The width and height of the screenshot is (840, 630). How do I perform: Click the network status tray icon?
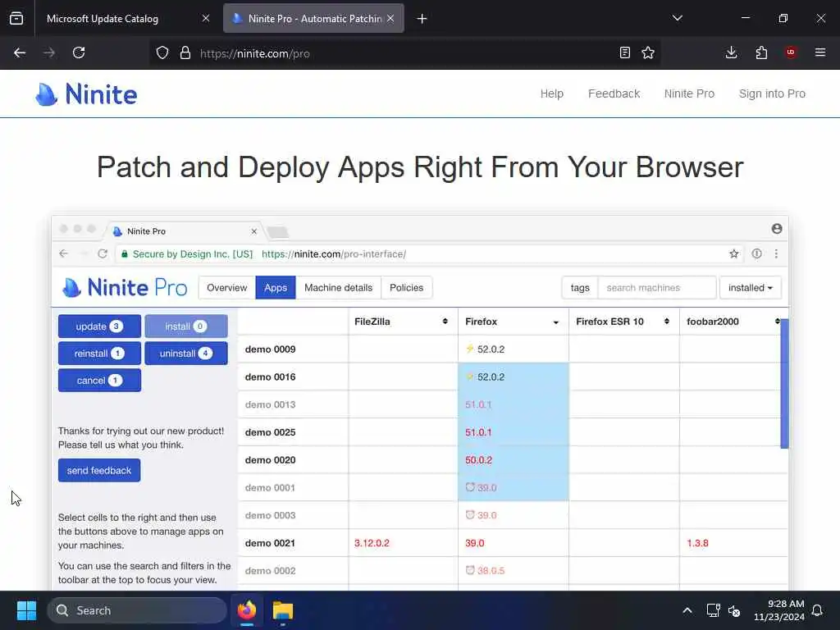pyautogui.click(x=713, y=610)
